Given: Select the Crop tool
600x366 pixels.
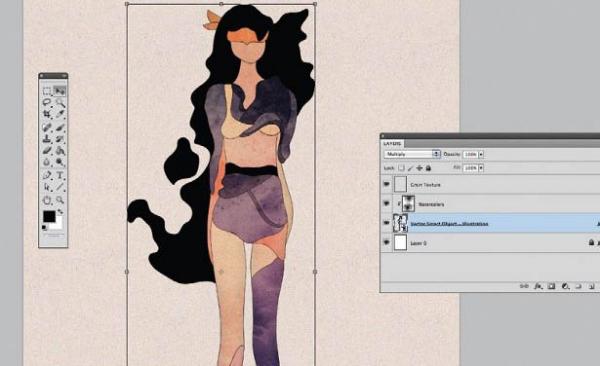Looking at the screenshot, I should [x=47, y=114].
